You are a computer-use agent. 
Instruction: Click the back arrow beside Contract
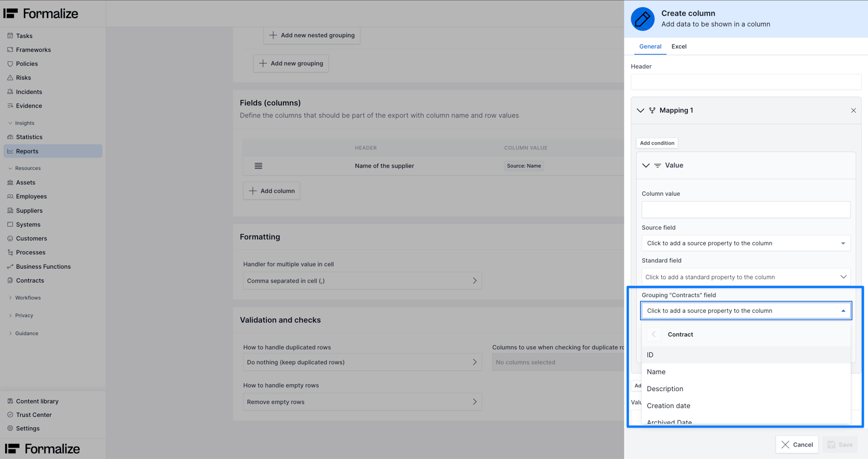pos(653,335)
